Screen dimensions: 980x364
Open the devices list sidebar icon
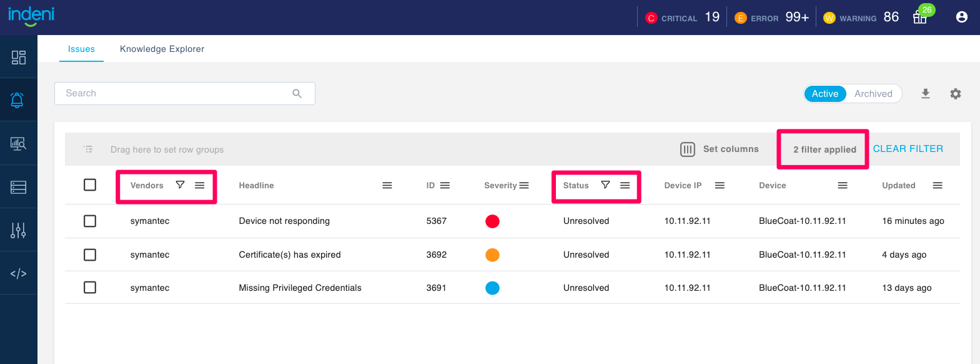pyautogui.click(x=18, y=187)
